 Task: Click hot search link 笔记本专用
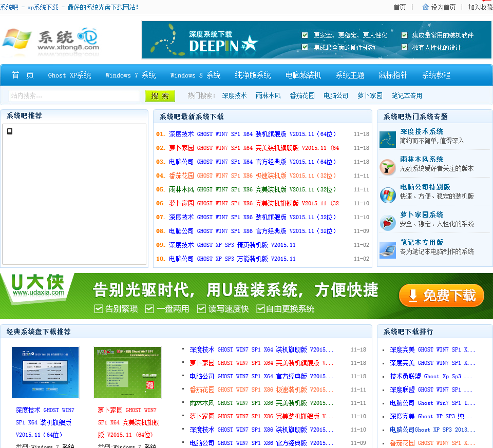point(407,96)
